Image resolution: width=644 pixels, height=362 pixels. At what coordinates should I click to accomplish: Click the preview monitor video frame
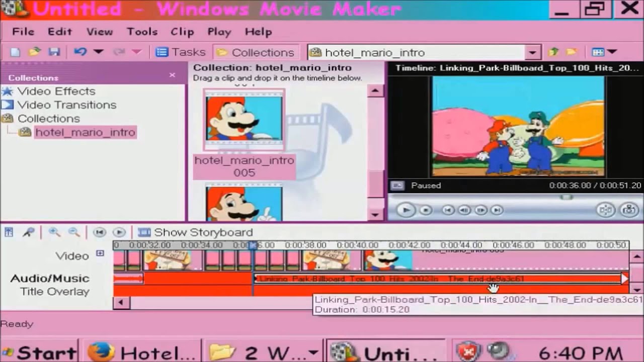coord(518,126)
